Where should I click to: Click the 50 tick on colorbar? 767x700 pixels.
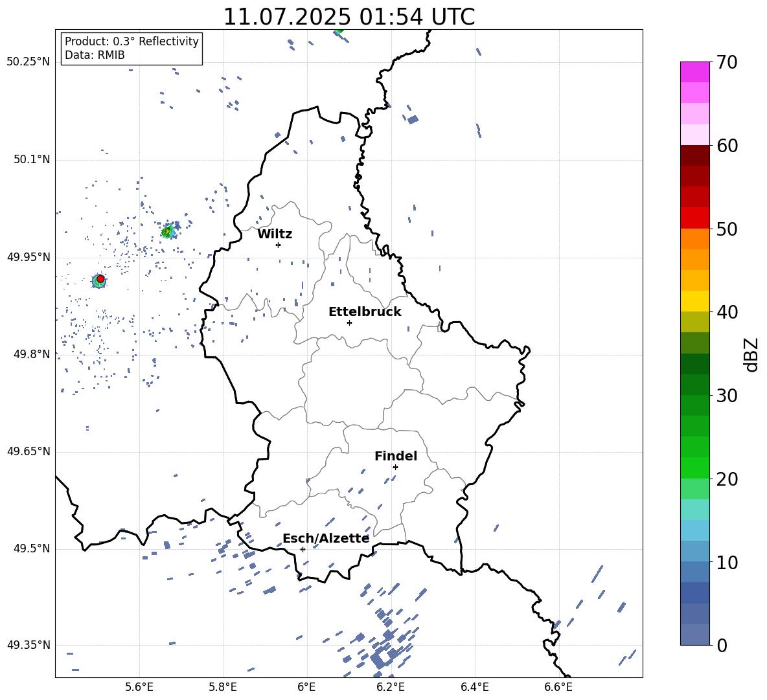pos(727,229)
